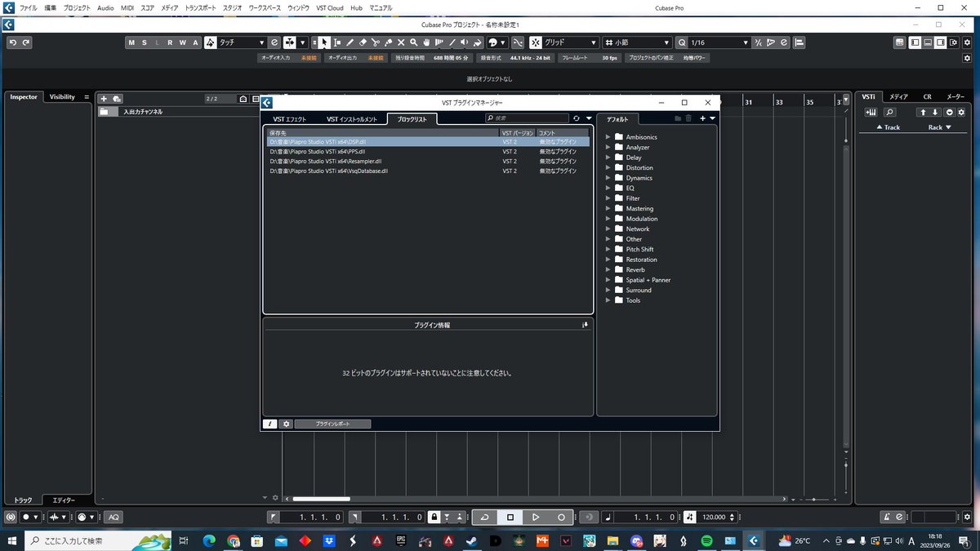Screen dimensions: 980x551
Task: Open grid type 小節 dropdown
Action: coord(636,42)
